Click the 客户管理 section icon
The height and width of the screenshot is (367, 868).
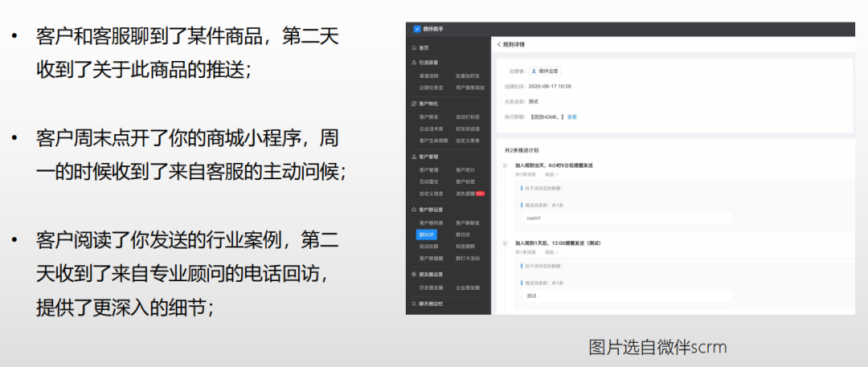pos(414,157)
